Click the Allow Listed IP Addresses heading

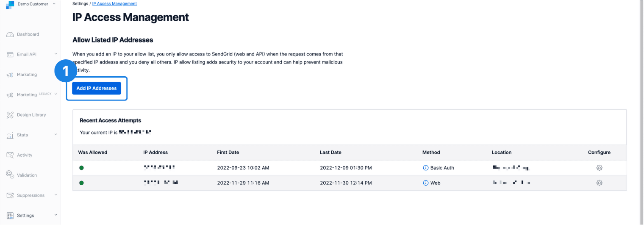(113, 40)
